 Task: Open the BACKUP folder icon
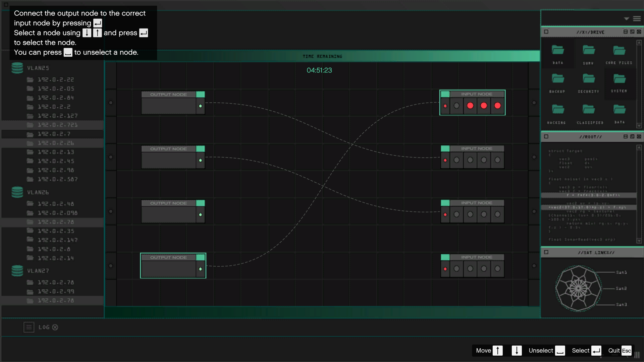point(558,78)
